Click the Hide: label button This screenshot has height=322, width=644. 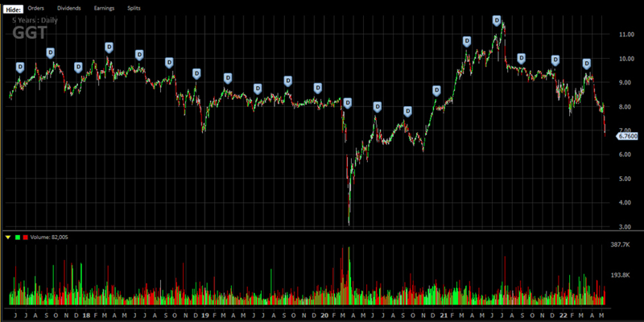click(x=14, y=9)
